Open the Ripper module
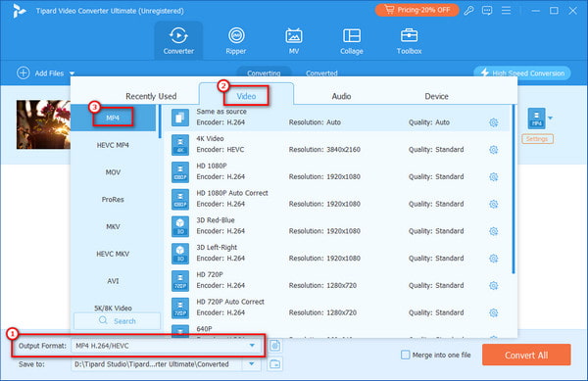Viewport: 588px width, 381px height. (x=236, y=40)
